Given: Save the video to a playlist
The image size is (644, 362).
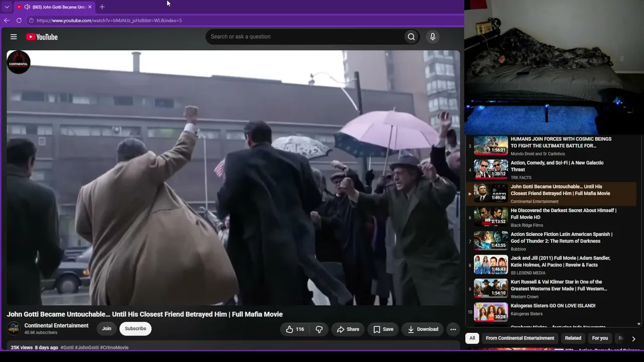Looking at the screenshot, I should tap(383, 329).
